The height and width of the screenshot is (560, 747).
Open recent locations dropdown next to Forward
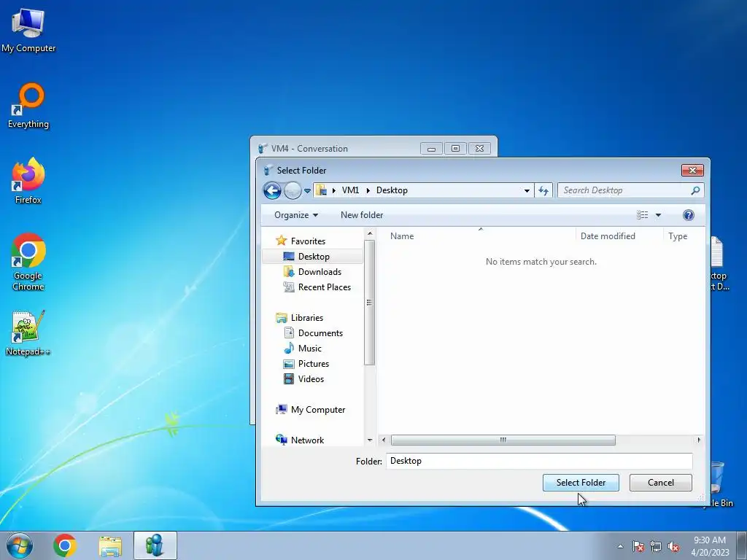point(307,191)
